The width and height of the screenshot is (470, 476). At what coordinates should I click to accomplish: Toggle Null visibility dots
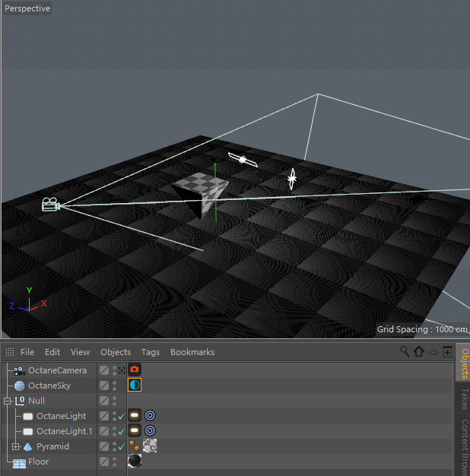coord(115,401)
